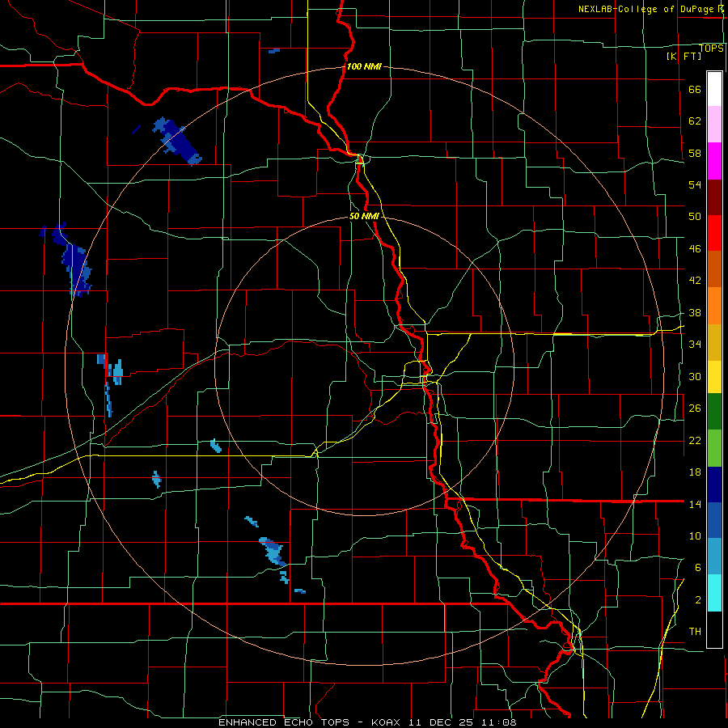Click the "46" value on the scale
This screenshot has width=728, height=728.
(x=695, y=249)
